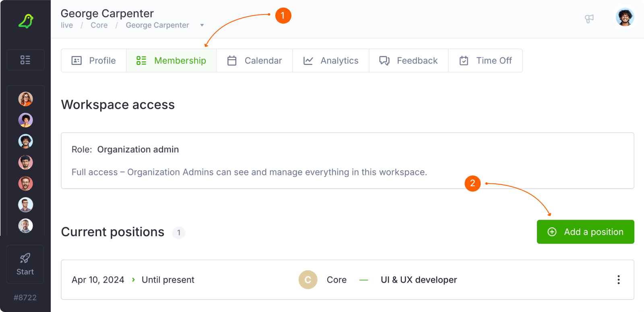Open the list view icon in sidebar

[x=25, y=60]
